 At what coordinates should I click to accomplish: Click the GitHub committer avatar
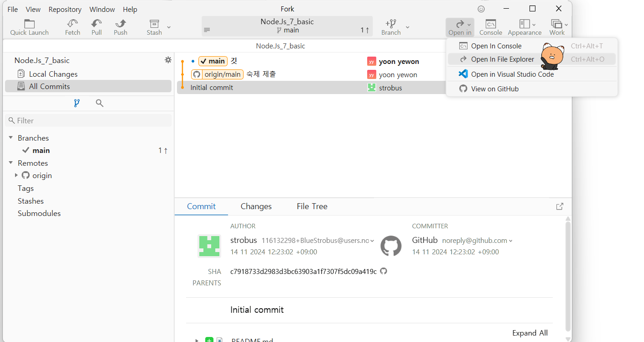391,246
